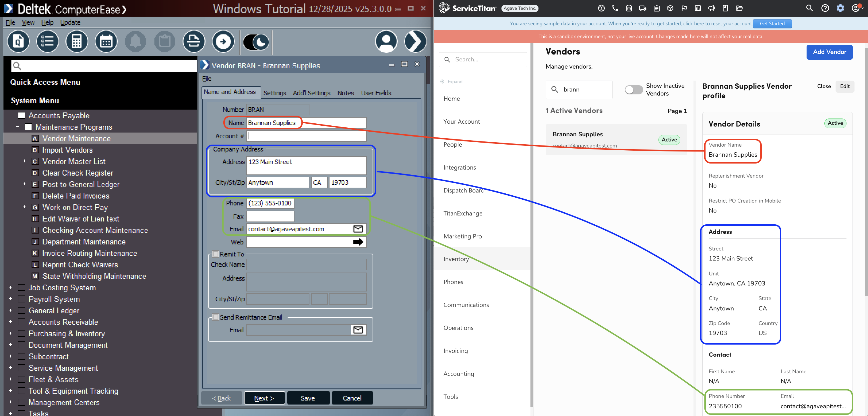
Task: Click Save in the Brannan Supplies window
Action: click(x=308, y=398)
